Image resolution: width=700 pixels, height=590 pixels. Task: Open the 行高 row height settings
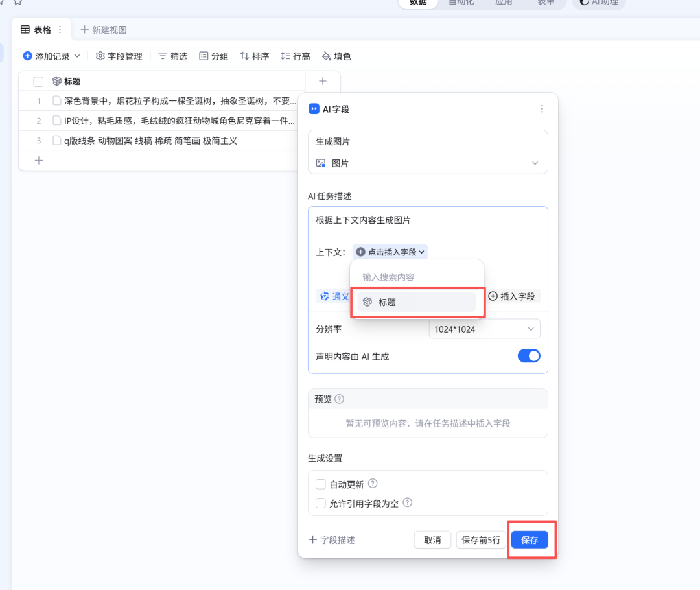pyautogui.click(x=285, y=56)
